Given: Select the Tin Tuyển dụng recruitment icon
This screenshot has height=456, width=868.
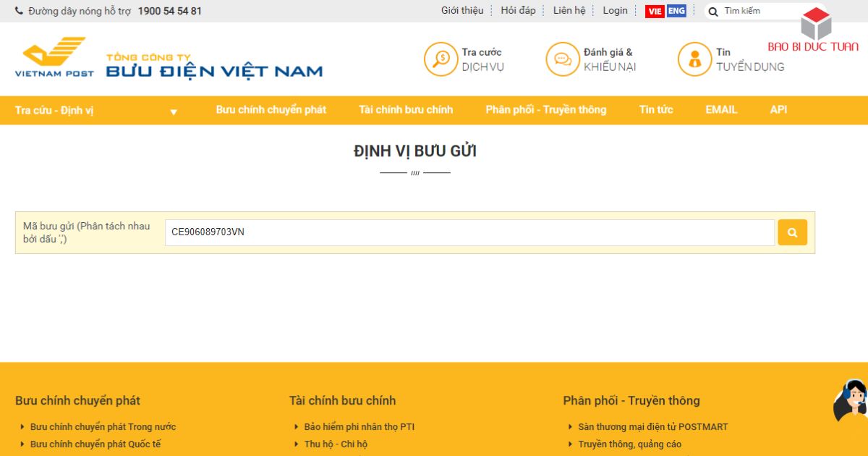Looking at the screenshot, I should coord(695,59).
